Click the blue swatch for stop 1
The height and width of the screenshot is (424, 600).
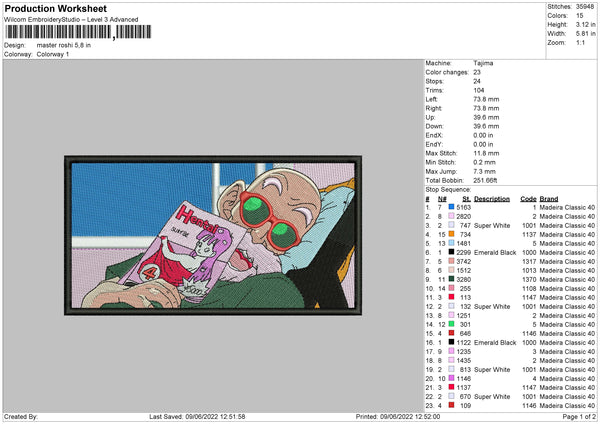[451, 207]
